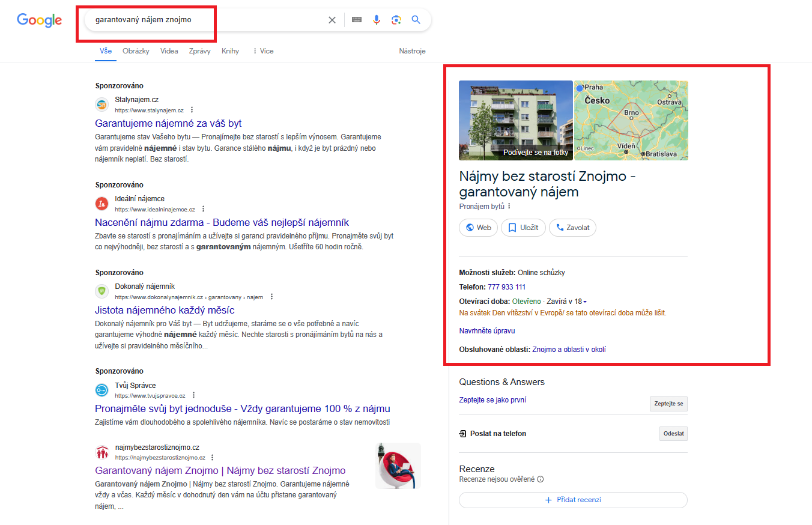
Task: Click the Zeptejte se button
Action: tap(668, 404)
